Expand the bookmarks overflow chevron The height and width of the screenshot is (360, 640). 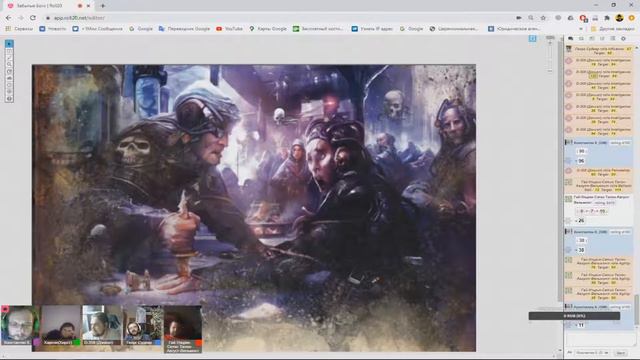(581, 29)
